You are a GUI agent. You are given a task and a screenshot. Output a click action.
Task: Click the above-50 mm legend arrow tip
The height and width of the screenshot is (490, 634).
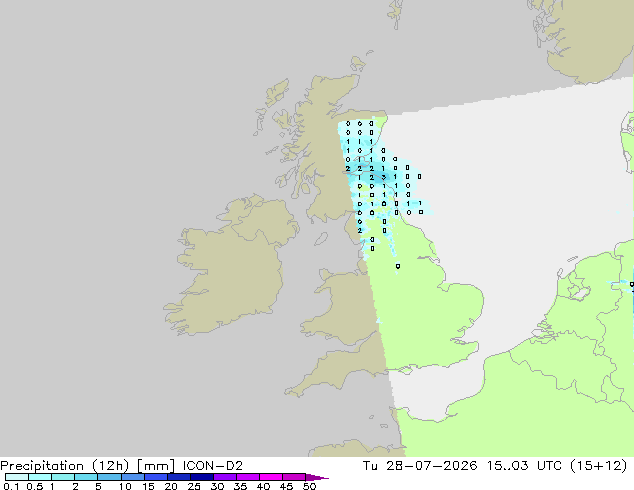pyautogui.click(x=317, y=477)
